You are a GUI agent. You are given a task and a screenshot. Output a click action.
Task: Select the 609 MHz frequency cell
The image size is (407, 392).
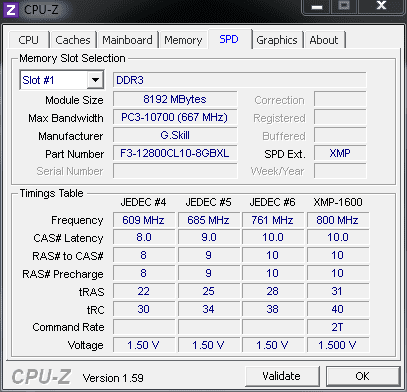coord(144,220)
